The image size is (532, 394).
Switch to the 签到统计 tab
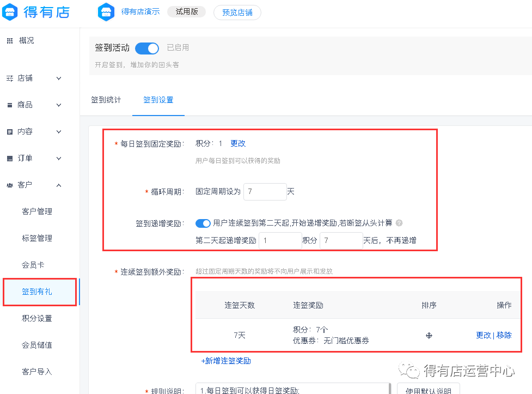pyautogui.click(x=106, y=100)
